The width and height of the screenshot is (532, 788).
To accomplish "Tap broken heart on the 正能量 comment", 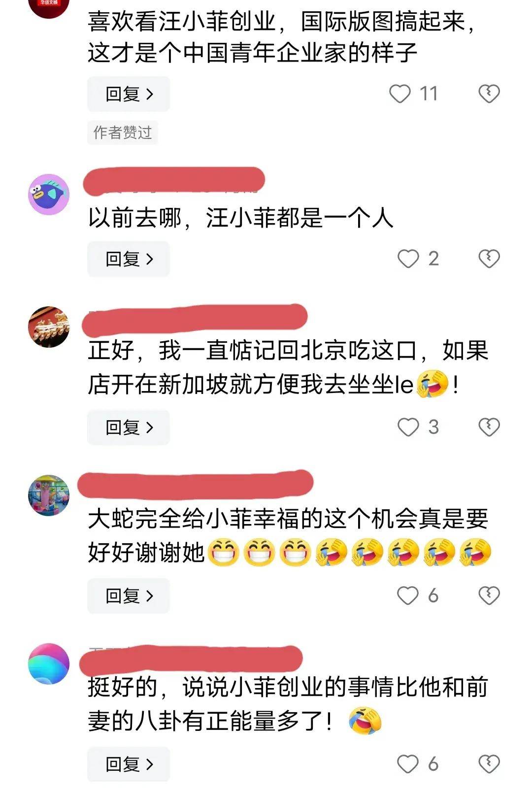I will 489,764.
